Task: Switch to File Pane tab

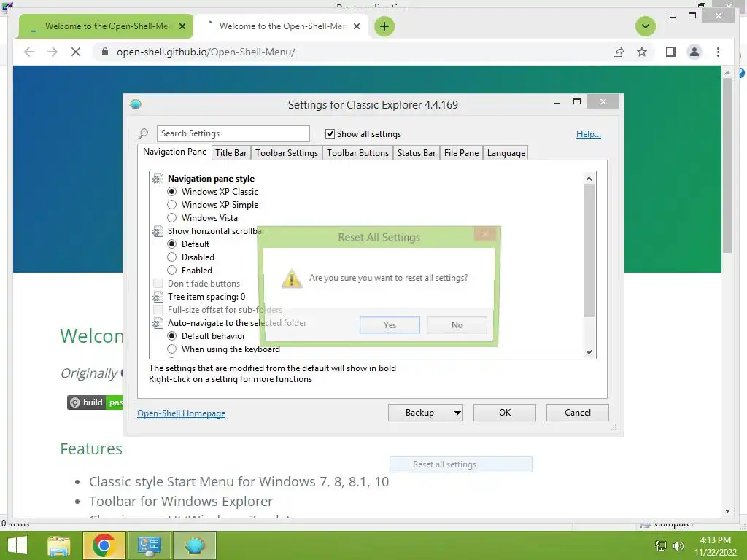Action: pyautogui.click(x=461, y=153)
